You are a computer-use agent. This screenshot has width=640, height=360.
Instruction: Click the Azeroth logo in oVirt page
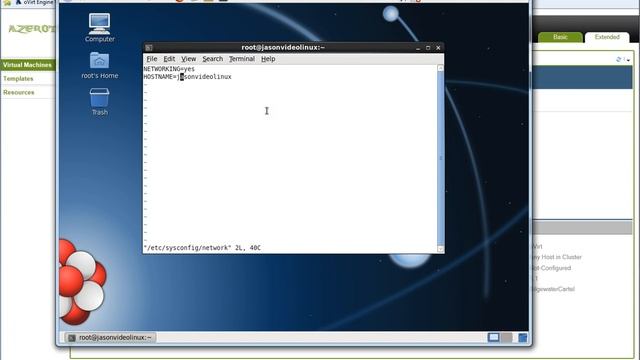32,29
